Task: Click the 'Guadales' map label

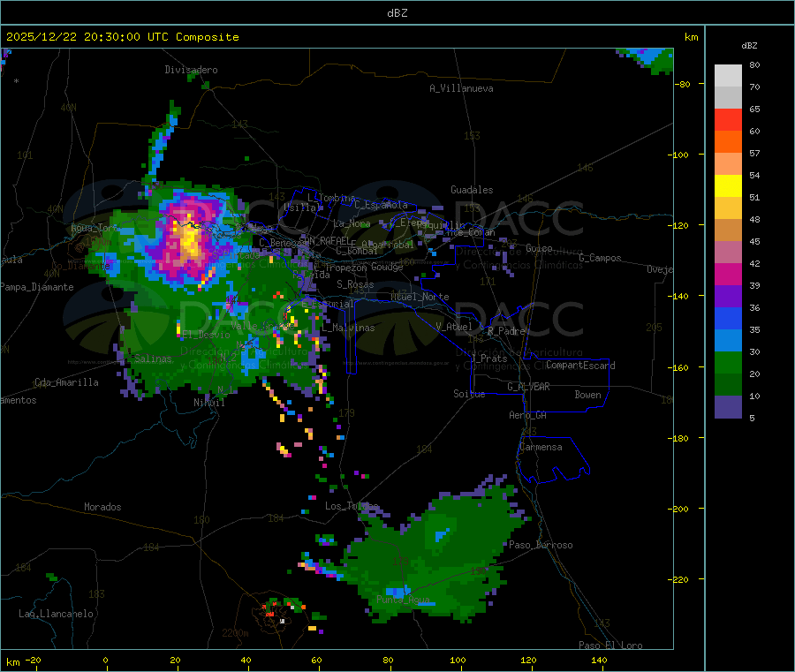Action: [x=472, y=190]
